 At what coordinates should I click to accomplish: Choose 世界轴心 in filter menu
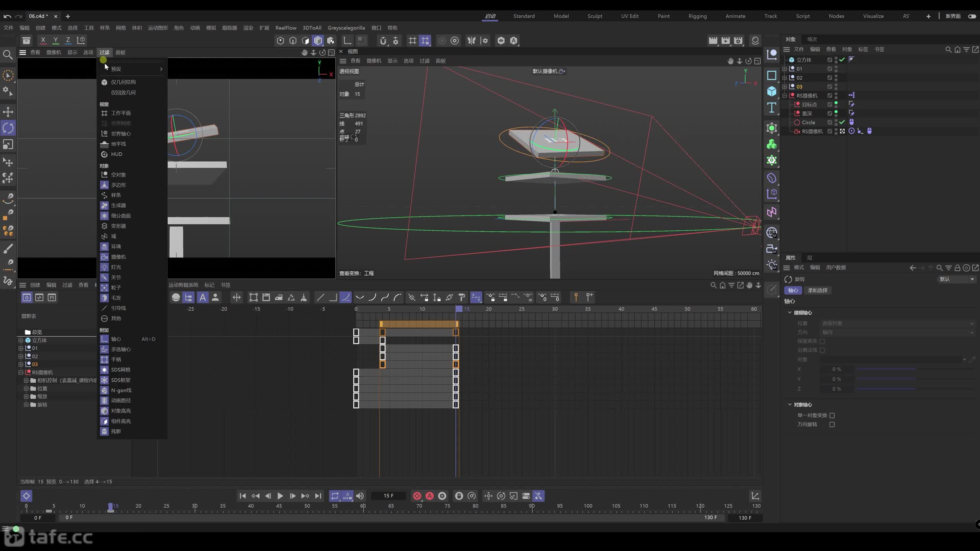pos(132,134)
